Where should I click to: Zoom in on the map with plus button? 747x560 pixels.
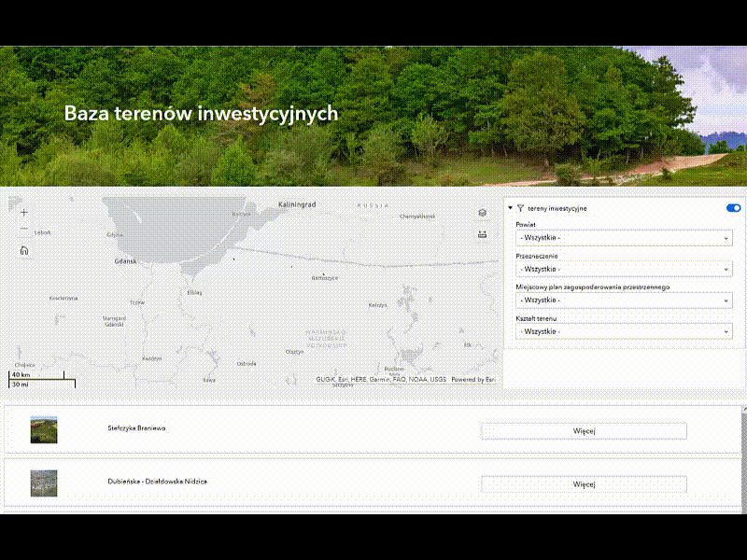[24, 213]
